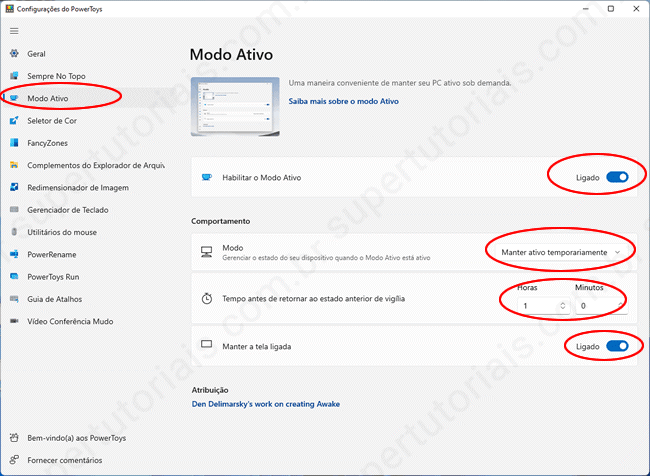Toggle the Habilitar o Modo Ativo switch

point(617,177)
